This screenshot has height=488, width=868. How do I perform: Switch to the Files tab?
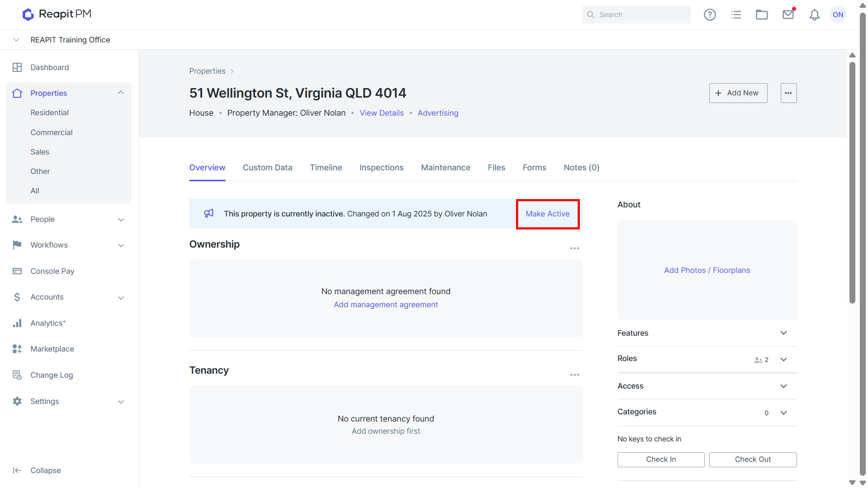tap(496, 167)
